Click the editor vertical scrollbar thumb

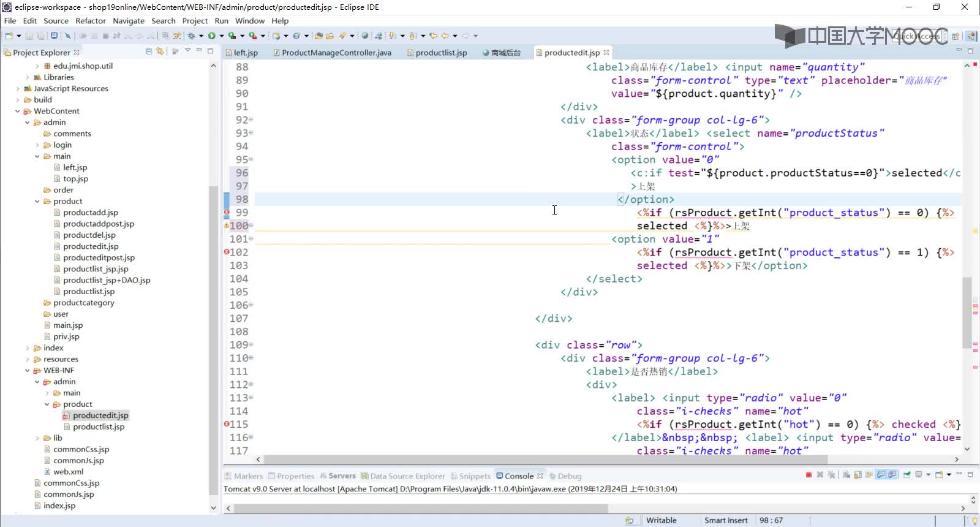[x=967, y=313]
